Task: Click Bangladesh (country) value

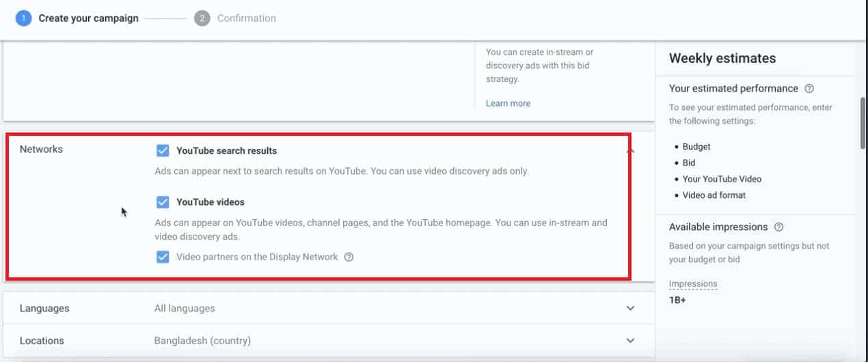Action: (x=202, y=340)
